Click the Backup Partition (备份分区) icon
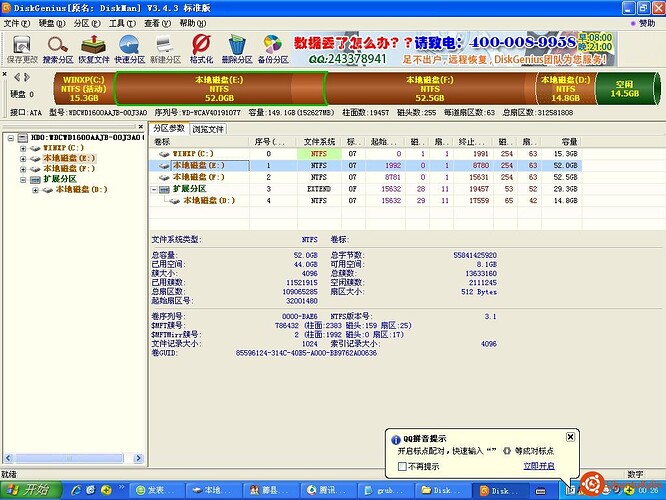The height and width of the screenshot is (500, 666). click(x=272, y=47)
